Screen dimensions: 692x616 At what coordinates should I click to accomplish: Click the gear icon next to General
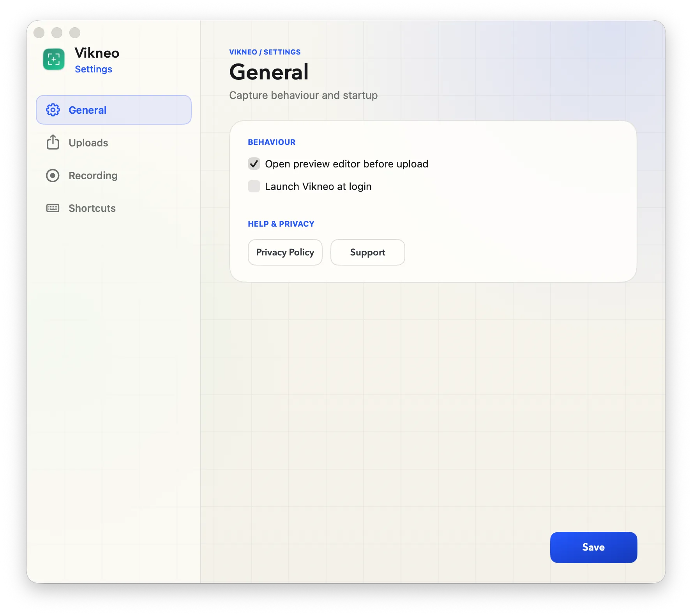(53, 110)
